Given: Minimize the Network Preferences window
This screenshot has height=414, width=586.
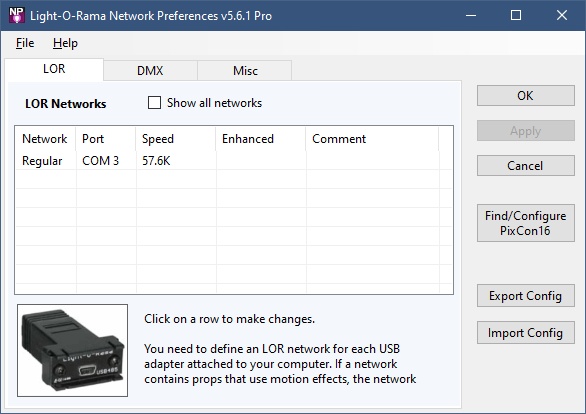Looking at the screenshot, I should 471,15.
